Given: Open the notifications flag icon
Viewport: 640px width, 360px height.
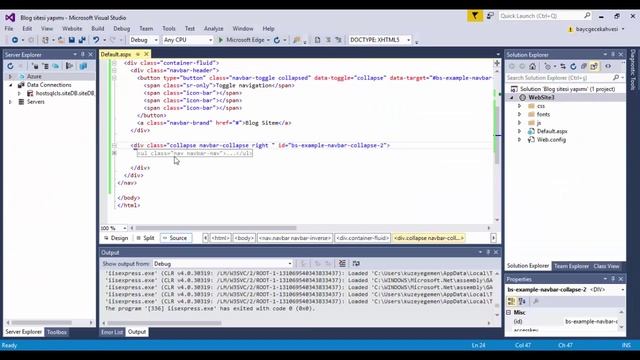Looking at the screenshot, I should click(475, 16).
